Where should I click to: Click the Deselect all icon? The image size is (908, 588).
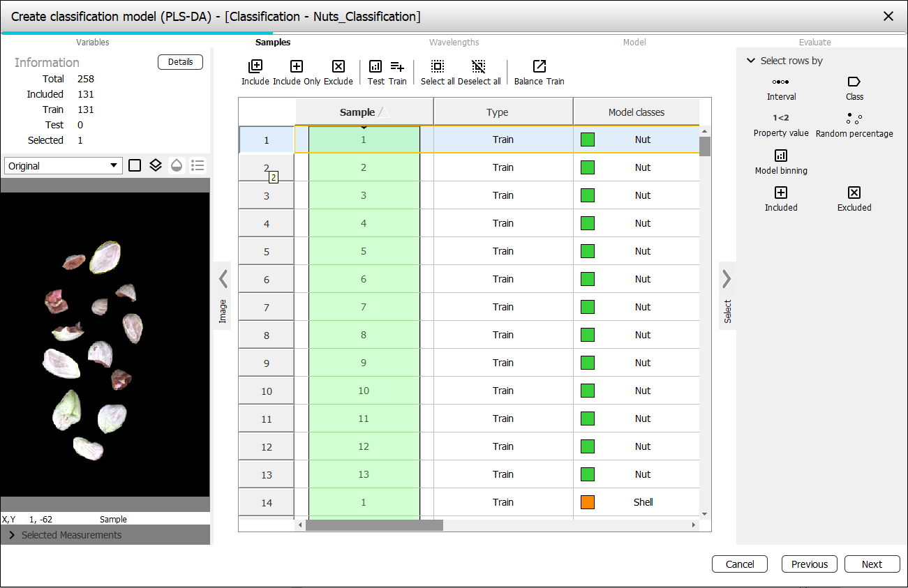pyautogui.click(x=479, y=67)
